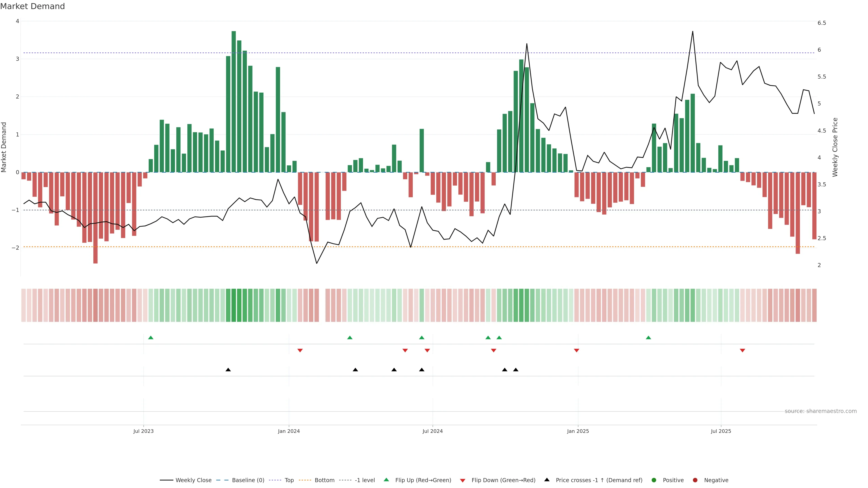Click the first green flip-up marker after Jul 2023
This screenshot has height=488, width=868.
click(151, 338)
